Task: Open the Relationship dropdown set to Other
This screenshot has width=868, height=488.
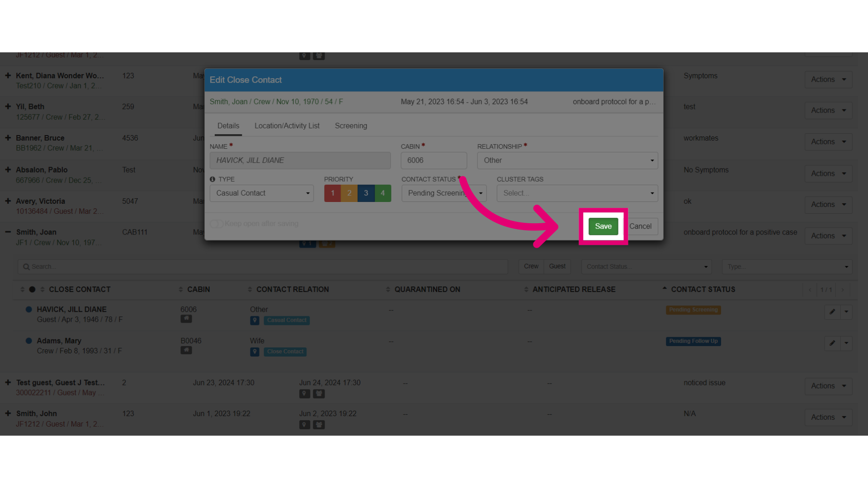Action: 567,160
